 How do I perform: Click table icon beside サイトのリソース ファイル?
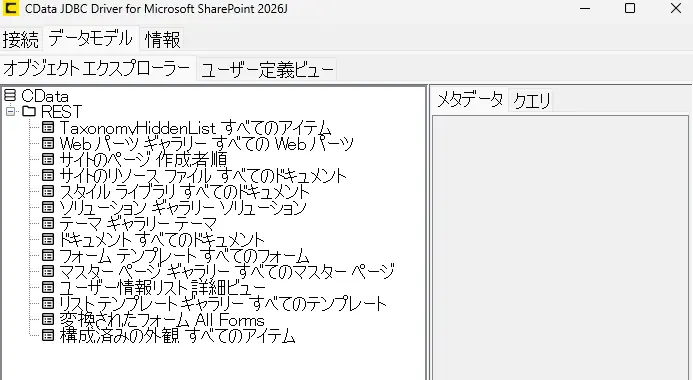point(48,175)
